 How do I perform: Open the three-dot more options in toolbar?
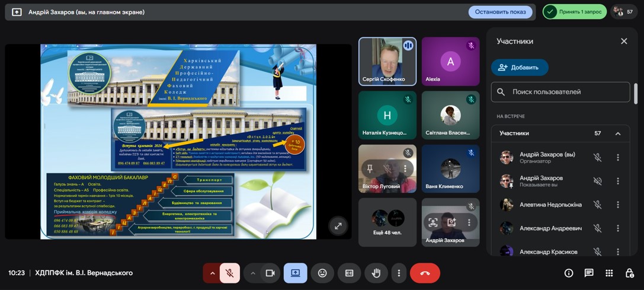399,273
